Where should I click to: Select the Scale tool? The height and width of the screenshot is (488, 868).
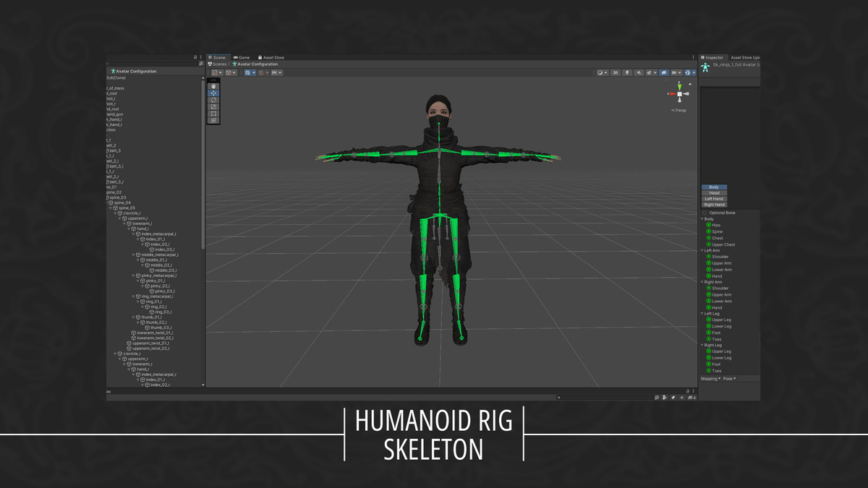point(213,106)
